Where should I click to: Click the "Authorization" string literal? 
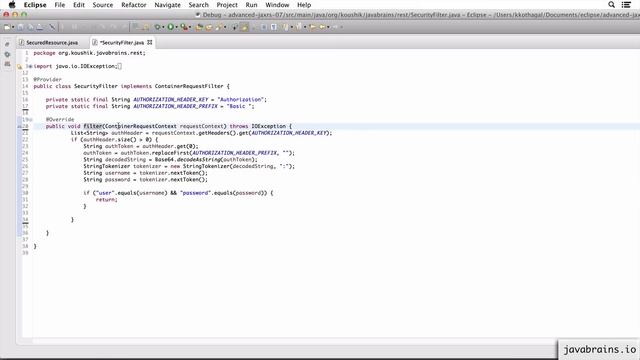coord(241,100)
